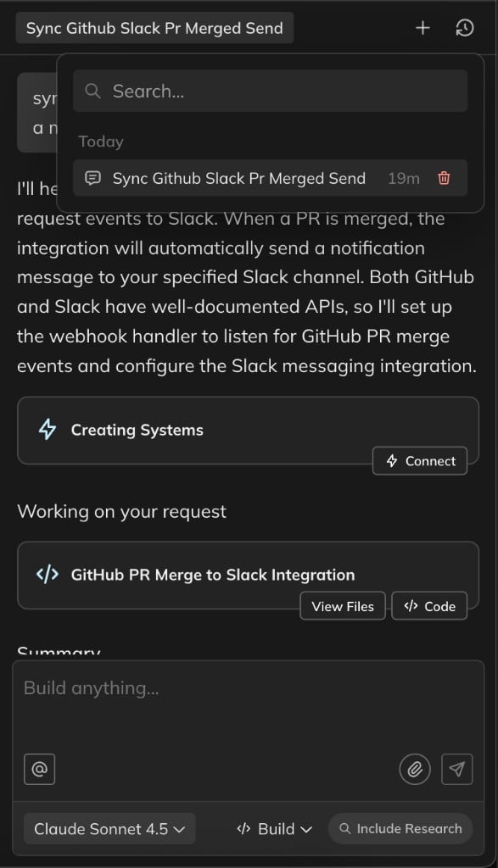Open the Creating Systems card
This screenshot has width=498, height=868.
pyautogui.click(x=249, y=430)
